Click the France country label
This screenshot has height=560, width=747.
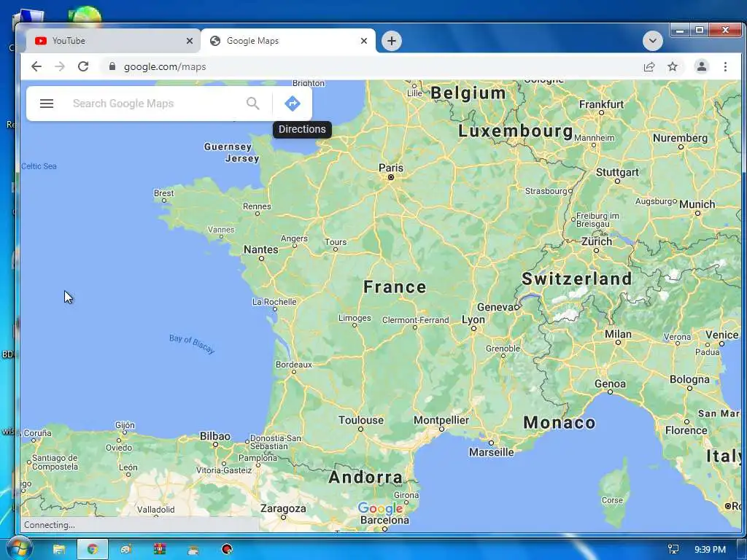[395, 287]
